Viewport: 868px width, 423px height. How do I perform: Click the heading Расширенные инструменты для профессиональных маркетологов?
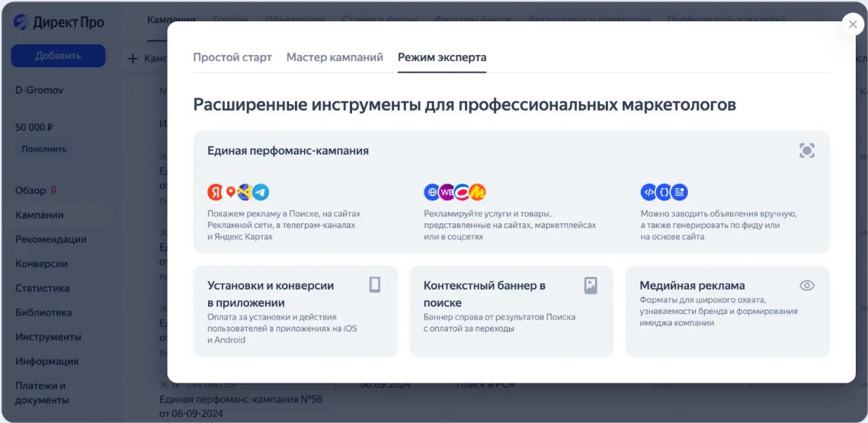tap(464, 104)
